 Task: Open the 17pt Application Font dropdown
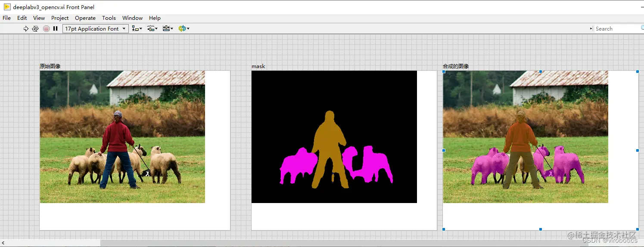[x=96, y=28]
